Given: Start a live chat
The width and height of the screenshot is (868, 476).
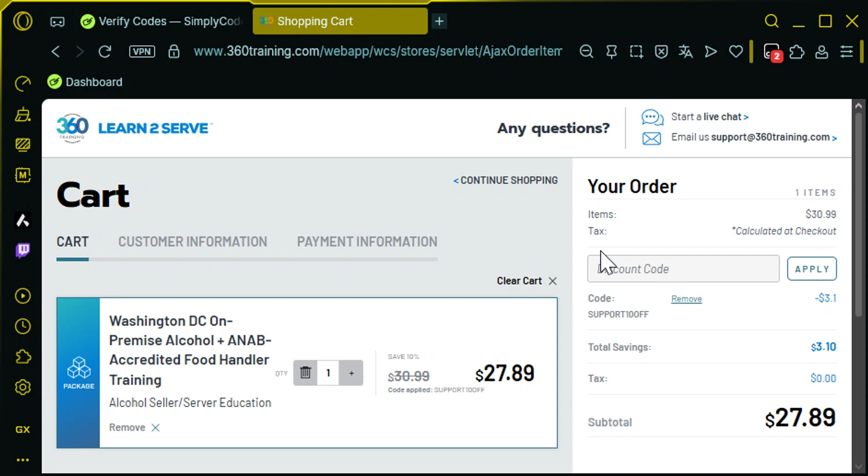Looking at the screenshot, I should click(709, 117).
